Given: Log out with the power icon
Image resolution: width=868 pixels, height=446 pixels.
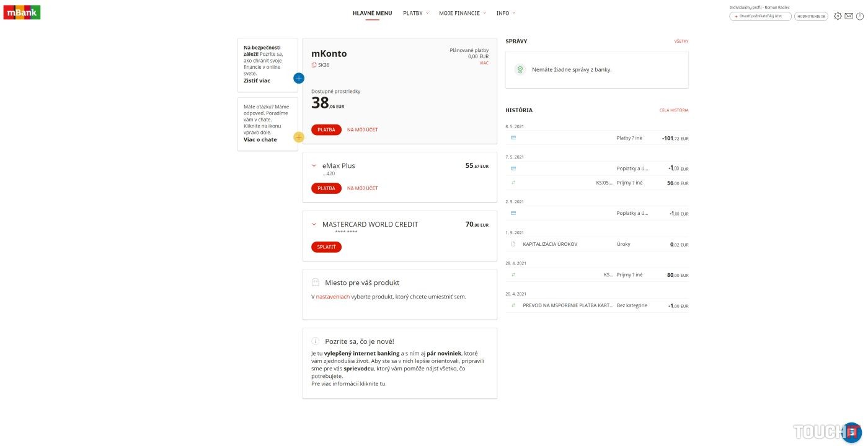Looking at the screenshot, I should 859,16.
